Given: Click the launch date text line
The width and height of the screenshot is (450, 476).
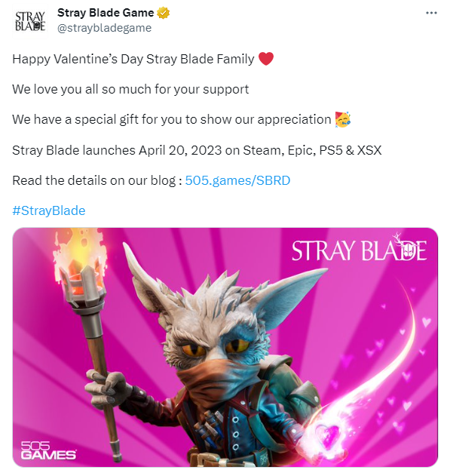Looking at the screenshot, I should point(197,150).
